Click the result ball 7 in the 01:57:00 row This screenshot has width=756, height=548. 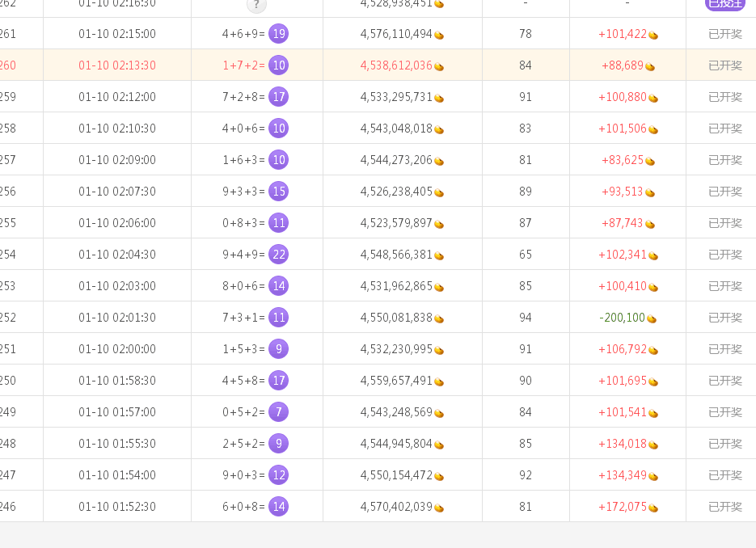279,411
